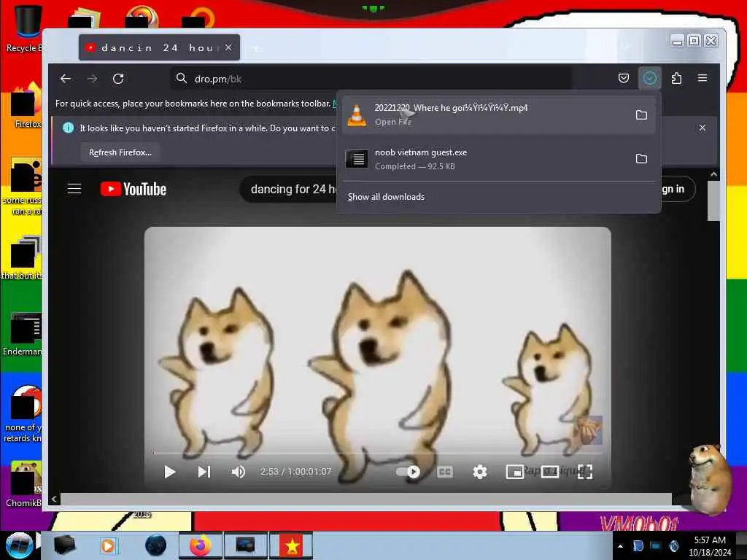Dismiss the Firefox refresh notification bar
The image size is (747, 560).
pos(703,128)
